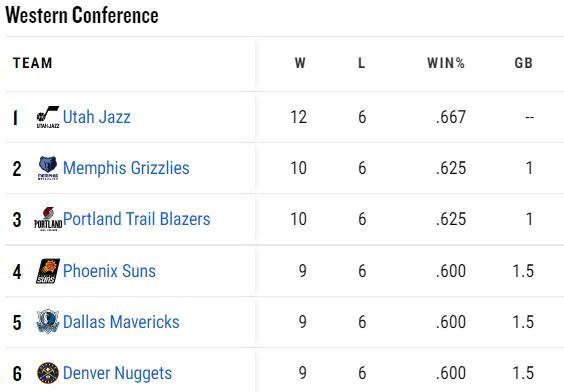Click the Memphis Grizzlies logo icon
Screen dimensions: 564x392
point(48,168)
